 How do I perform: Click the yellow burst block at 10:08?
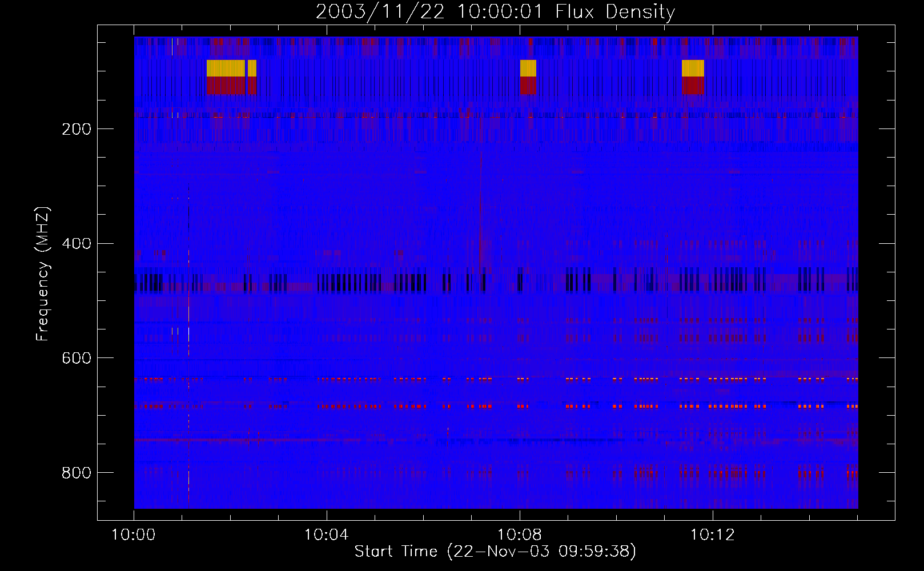[x=528, y=69]
